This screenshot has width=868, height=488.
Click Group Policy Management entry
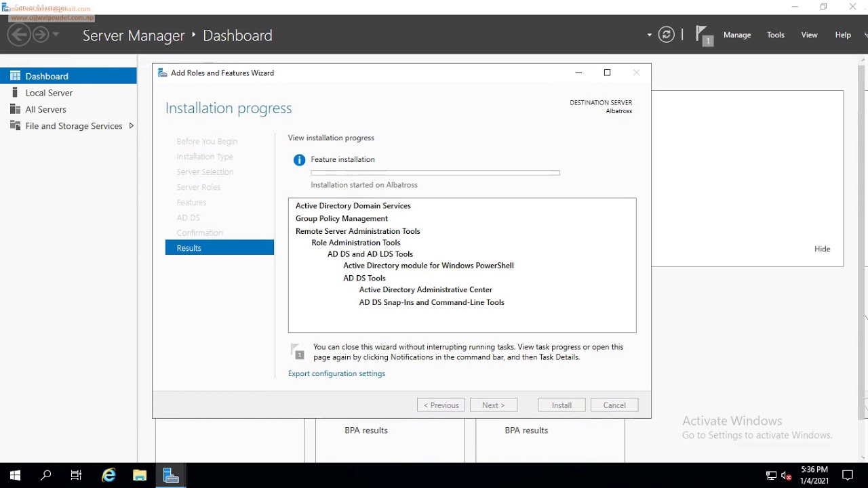coord(342,218)
